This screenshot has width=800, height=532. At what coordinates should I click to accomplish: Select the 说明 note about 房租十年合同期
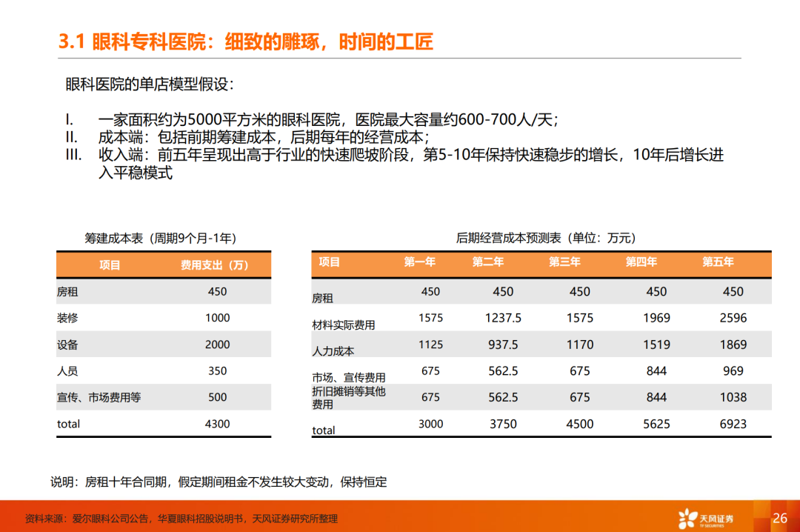click(x=219, y=482)
